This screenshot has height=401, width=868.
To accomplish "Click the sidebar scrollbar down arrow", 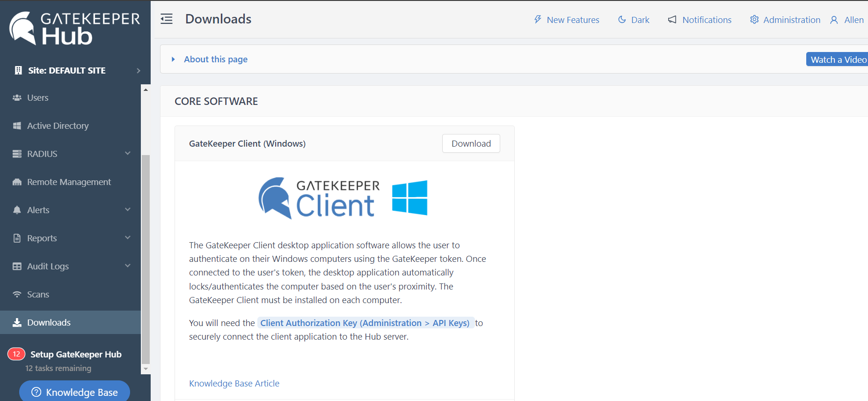I will click(x=146, y=369).
